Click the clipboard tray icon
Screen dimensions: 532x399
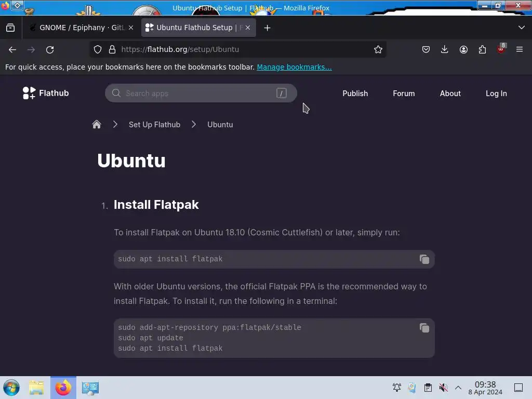pyautogui.click(x=428, y=388)
